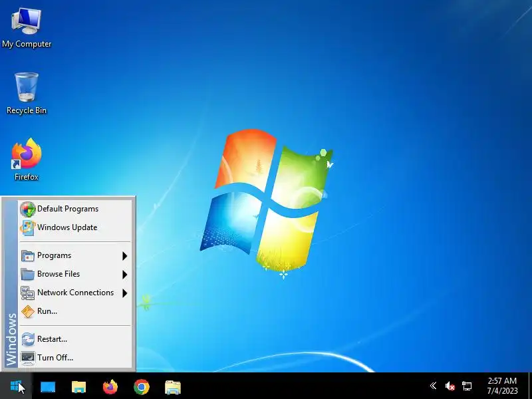
Task: Show hidden tray icons chevron
Action: click(x=433, y=386)
